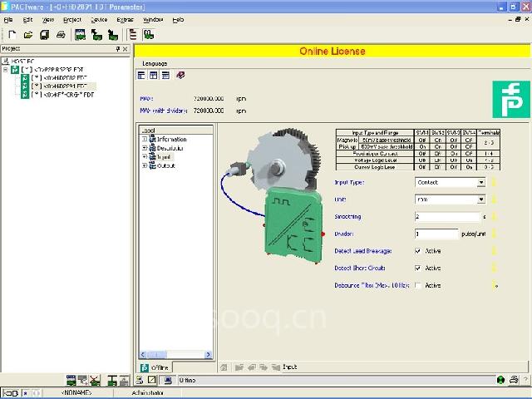Image resolution: width=532 pixels, height=399 pixels.
Task: Click the first layout icon under Language
Action: pos(142,76)
